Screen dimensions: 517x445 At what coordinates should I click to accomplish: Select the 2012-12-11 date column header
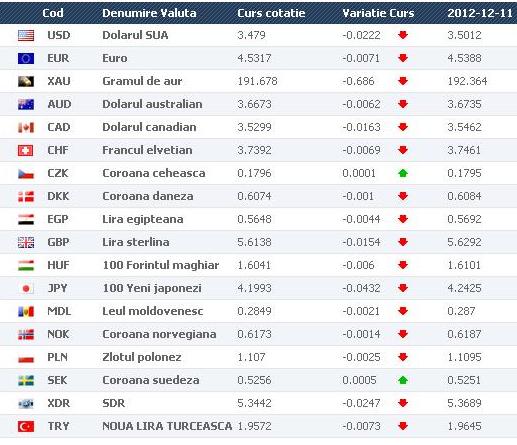click(x=480, y=13)
